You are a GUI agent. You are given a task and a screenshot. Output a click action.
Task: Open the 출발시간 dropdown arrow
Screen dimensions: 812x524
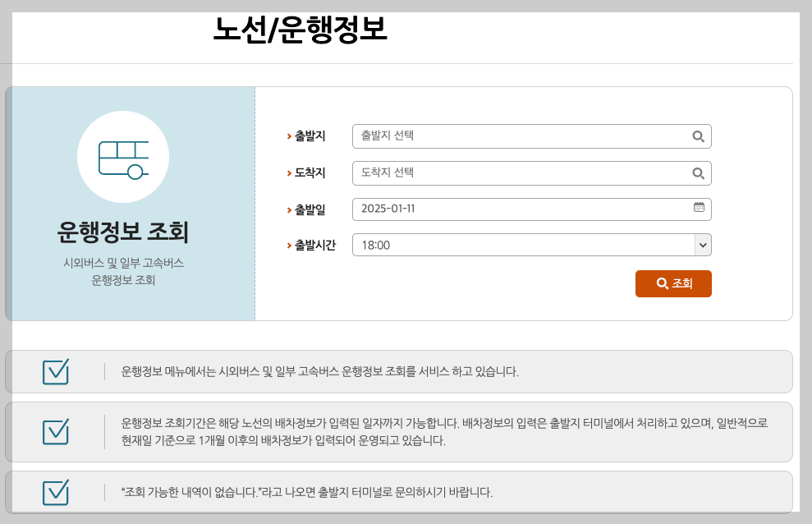(702, 244)
